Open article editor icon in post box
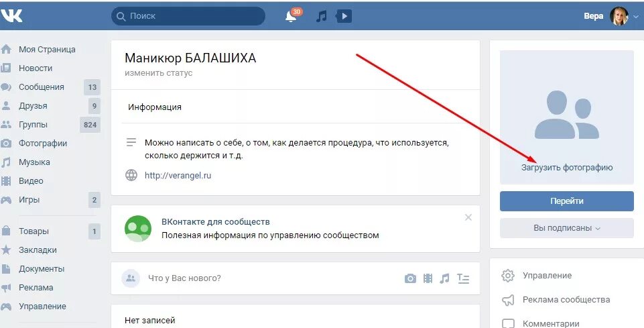The height and width of the screenshot is (328, 644). pos(463,278)
